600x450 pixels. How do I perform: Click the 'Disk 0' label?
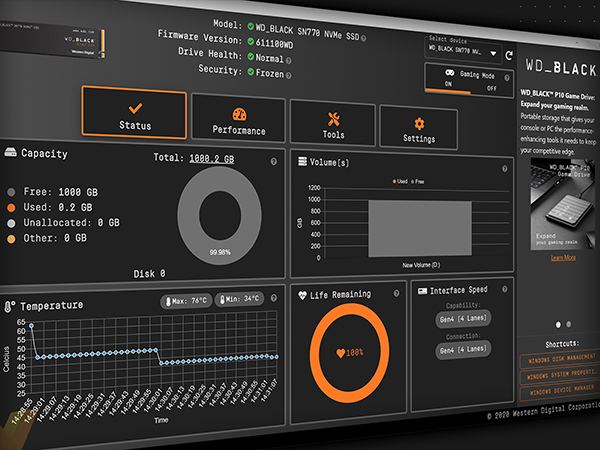(149, 274)
